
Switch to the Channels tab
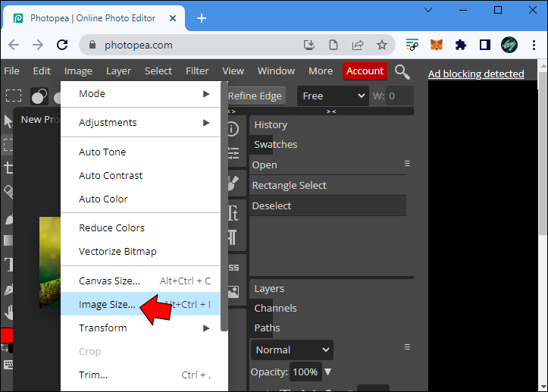click(275, 309)
